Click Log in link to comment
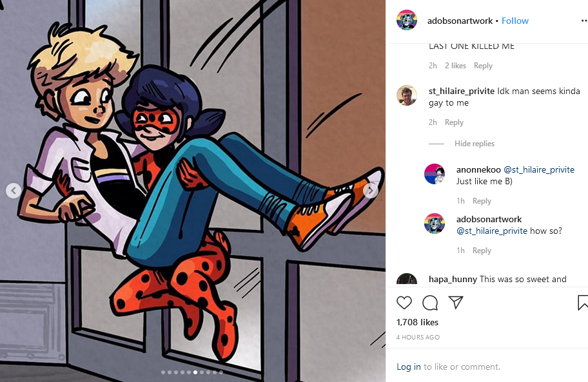588x382 pixels. tap(408, 367)
